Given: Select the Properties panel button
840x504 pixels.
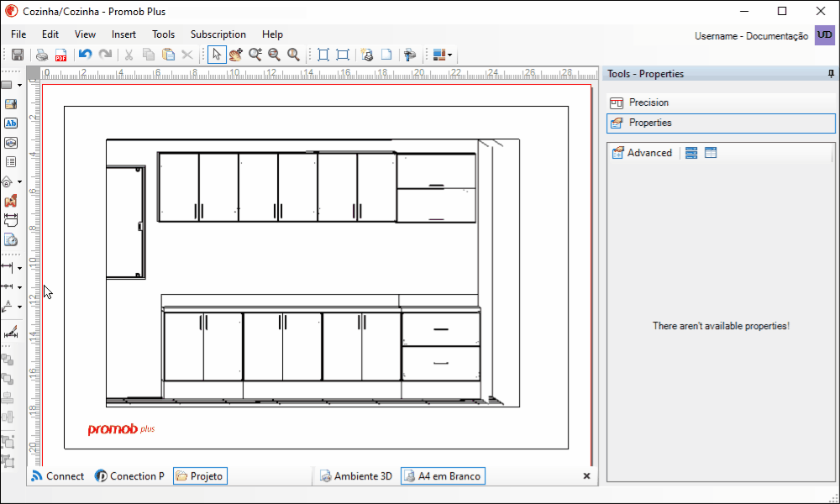Looking at the screenshot, I should (x=721, y=123).
